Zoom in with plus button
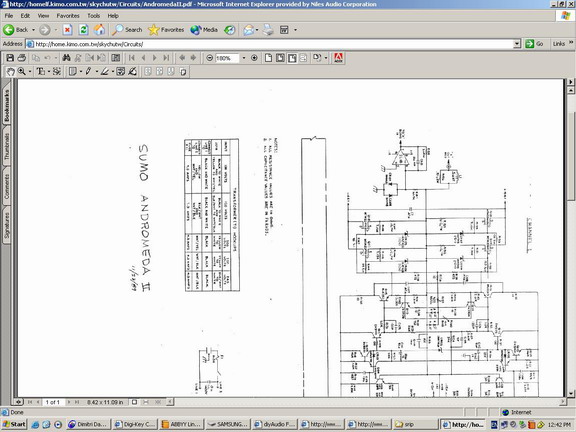The width and height of the screenshot is (576, 432). click(x=254, y=58)
